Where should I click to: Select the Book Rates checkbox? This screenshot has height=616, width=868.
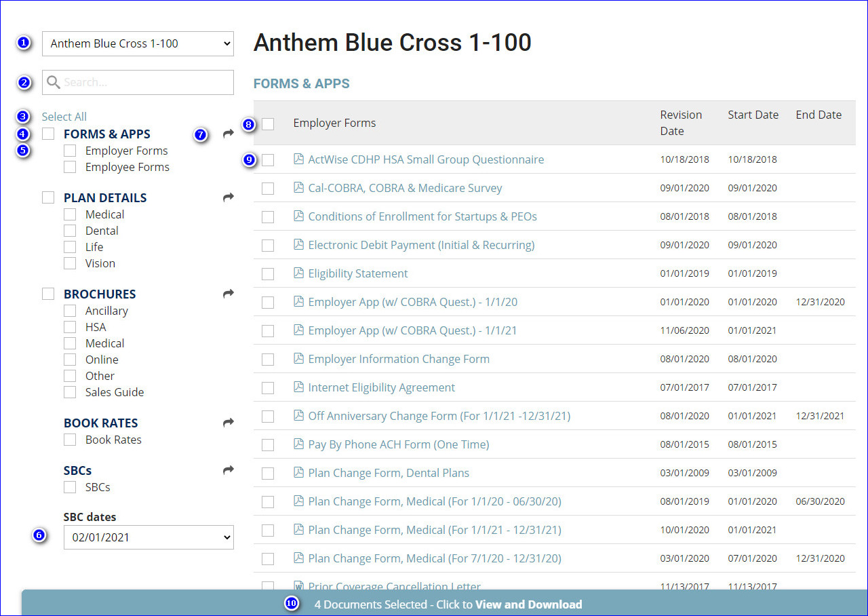pyautogui.click(x=70, y=440)
